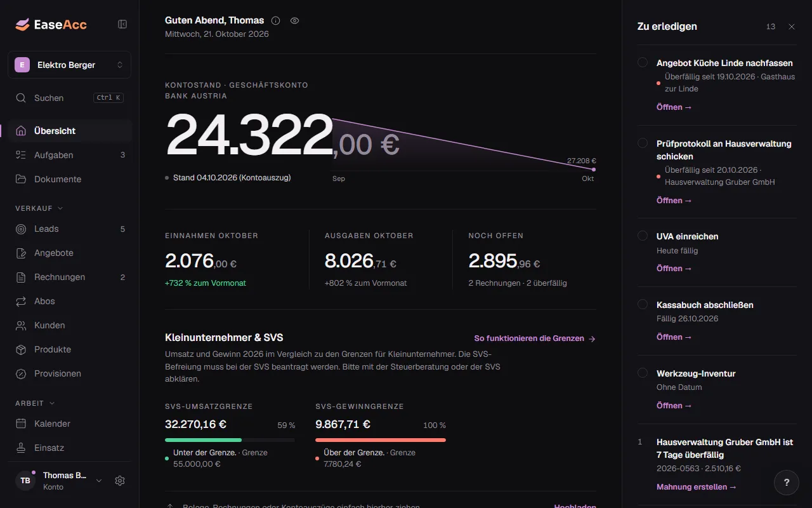Open 'So funktionieren die Grenzen' link
Image resolution: width=812 pixels, height=508 pixels.
pyautogui.click(x=535, y=338)
